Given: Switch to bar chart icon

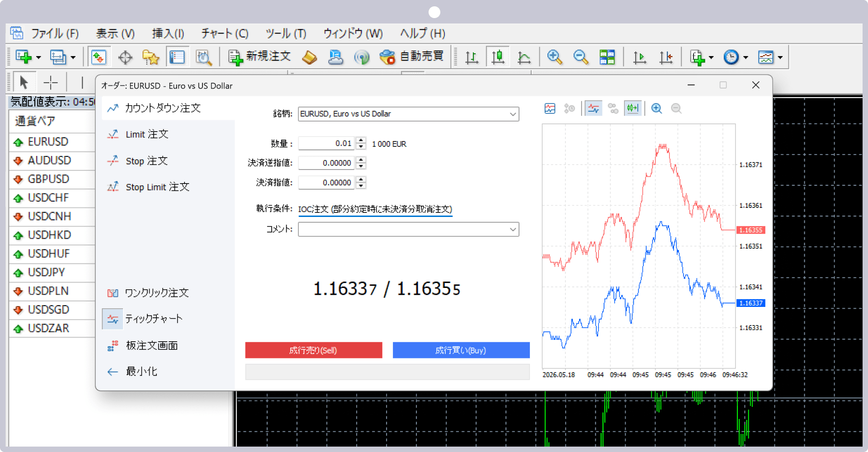Looking at the screenshot, I should pyautogui.click(x=472, y=57).
